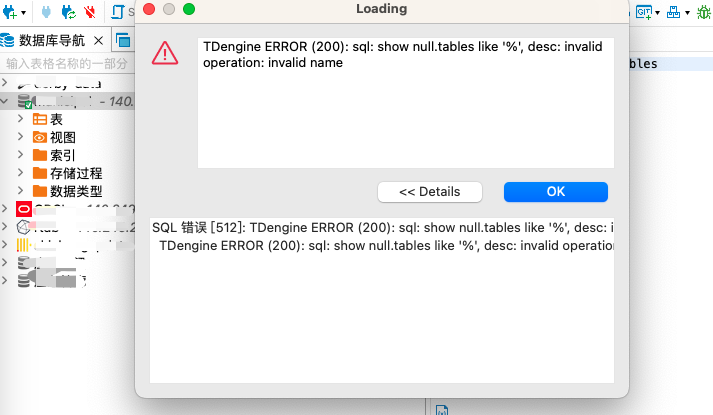Select the connected database row ending 140.
This screenshot has width=713, height=415.
click(67, 100)
